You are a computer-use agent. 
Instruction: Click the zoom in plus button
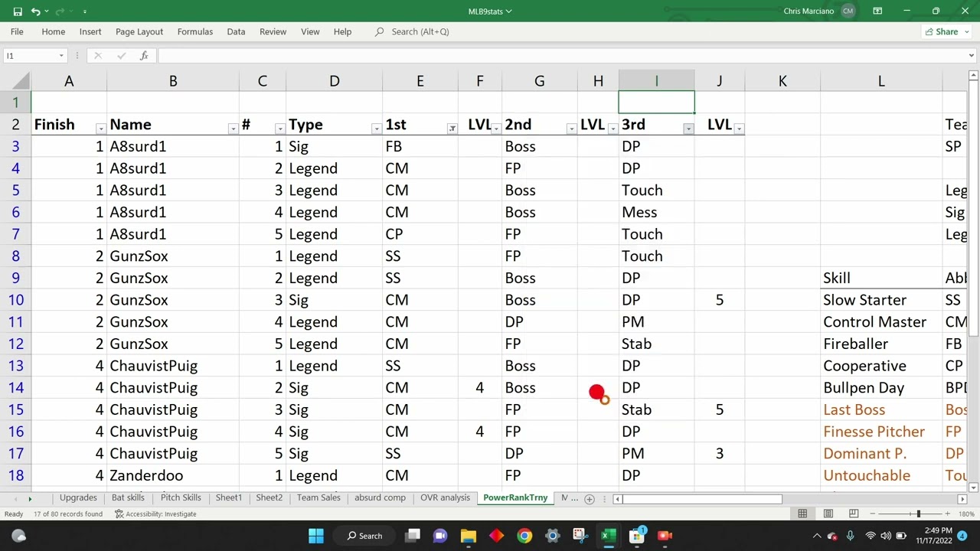click(x=949, y=514)
